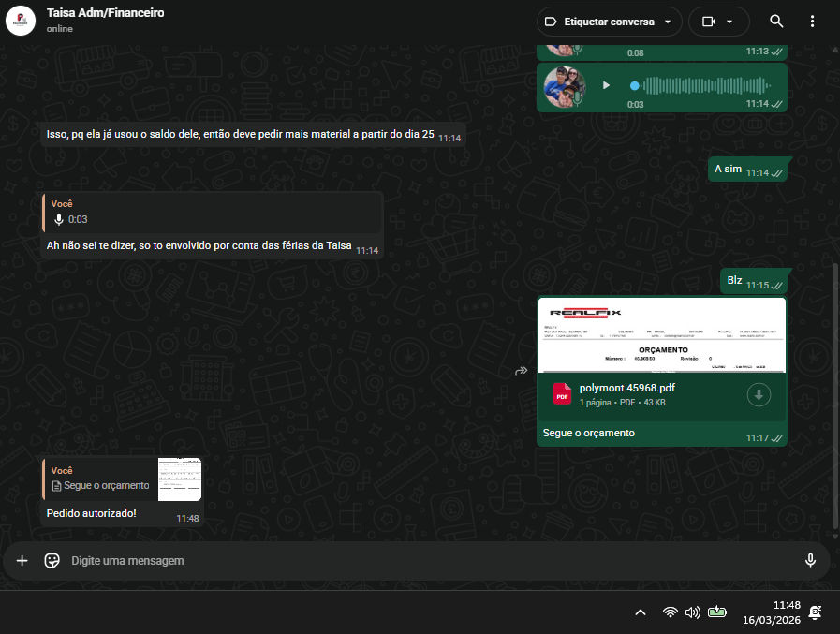Screen dimensions: 840x634
Task: Jump to quoted 'Segue o orçamento' message
Action: [122, 479]
